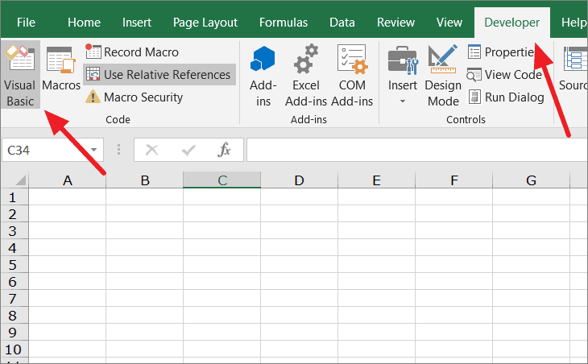Click the Enter checkmark in formula bar

pyautogui.click(x=188, y=151)
